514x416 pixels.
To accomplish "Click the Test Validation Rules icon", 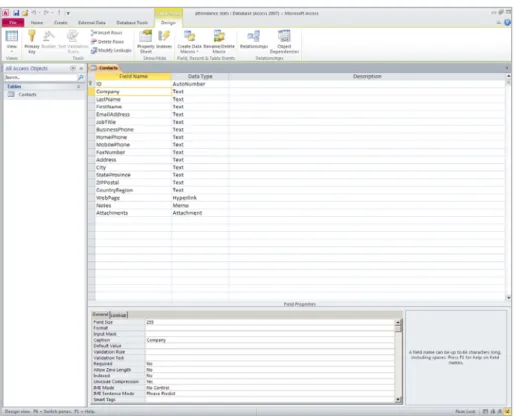I will pyautogui.click(x=72, y=36).
